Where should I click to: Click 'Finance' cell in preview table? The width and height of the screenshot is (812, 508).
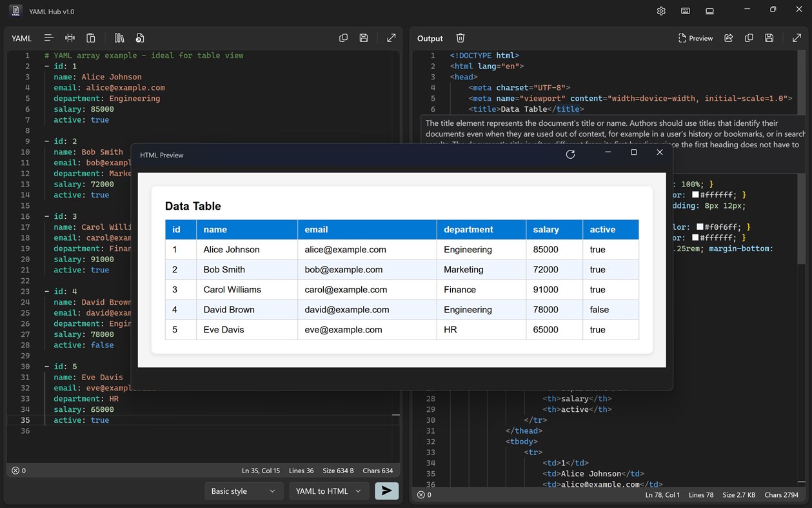[481, 290]
